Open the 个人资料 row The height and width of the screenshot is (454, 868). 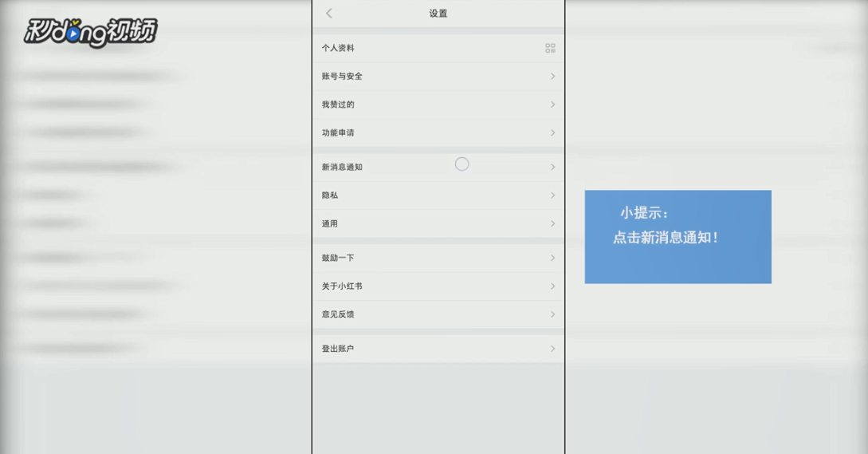click(438, 48)
